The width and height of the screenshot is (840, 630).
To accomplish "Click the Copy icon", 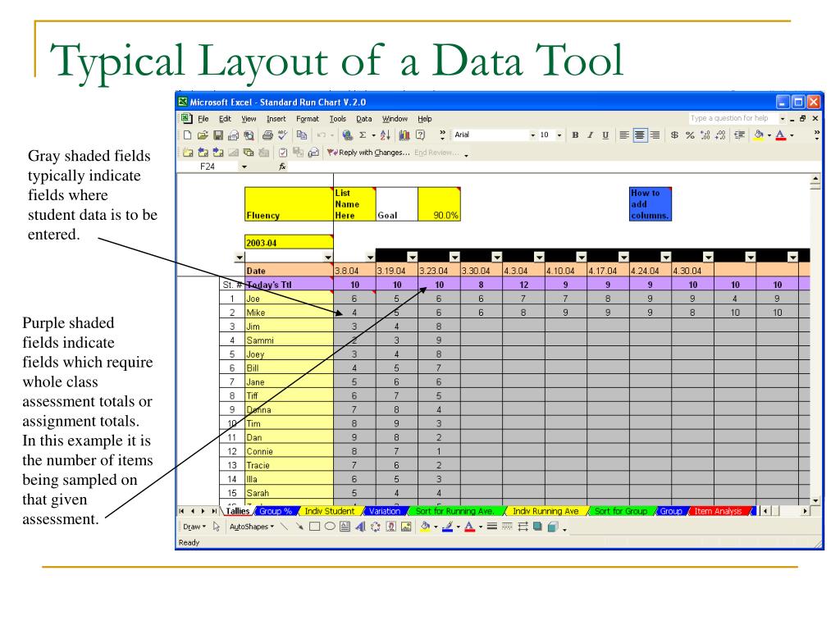I will (302, 135).
